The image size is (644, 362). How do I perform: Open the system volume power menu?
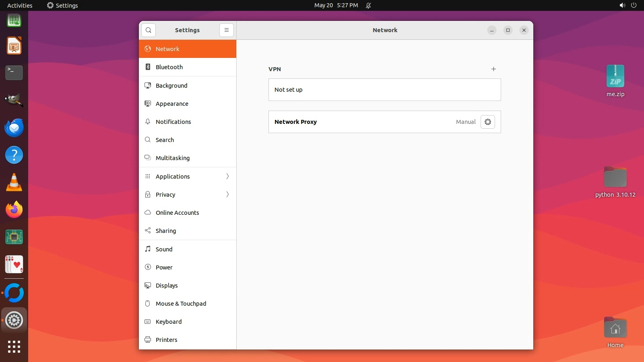point(628,5)
